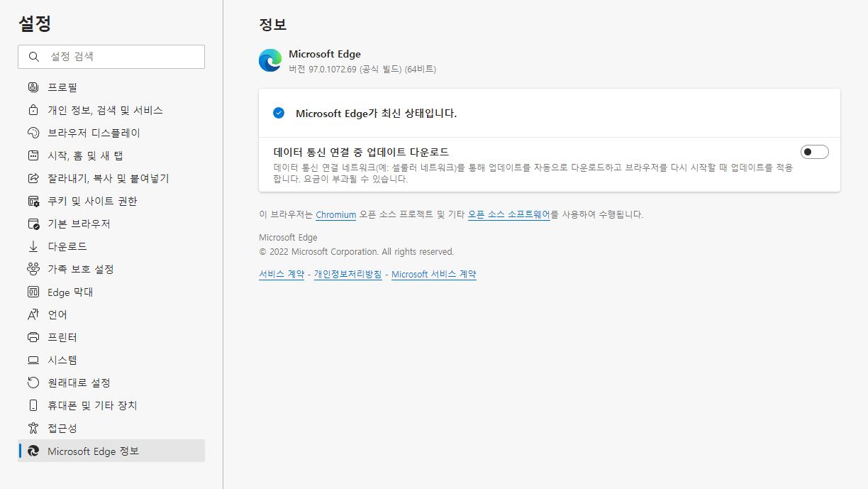Click the cookie icon for 쿠키 및 사이트 권한
This screenshot has width=868, height=489.
tap(33, 201)
